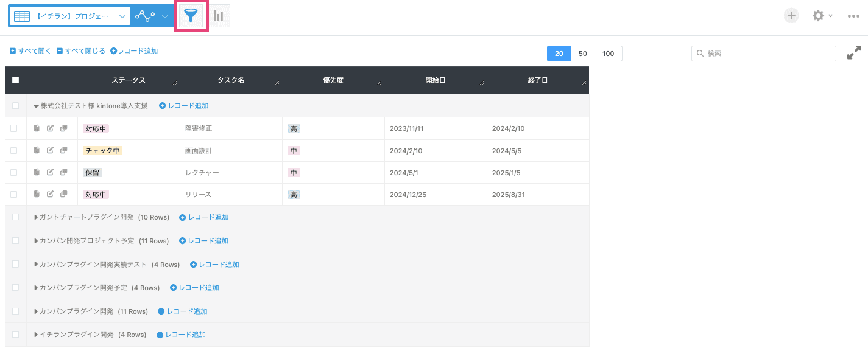Open record detail icon in 画面設計 row
This screenshot has height=351, width=868.
(x=37, y=150)
